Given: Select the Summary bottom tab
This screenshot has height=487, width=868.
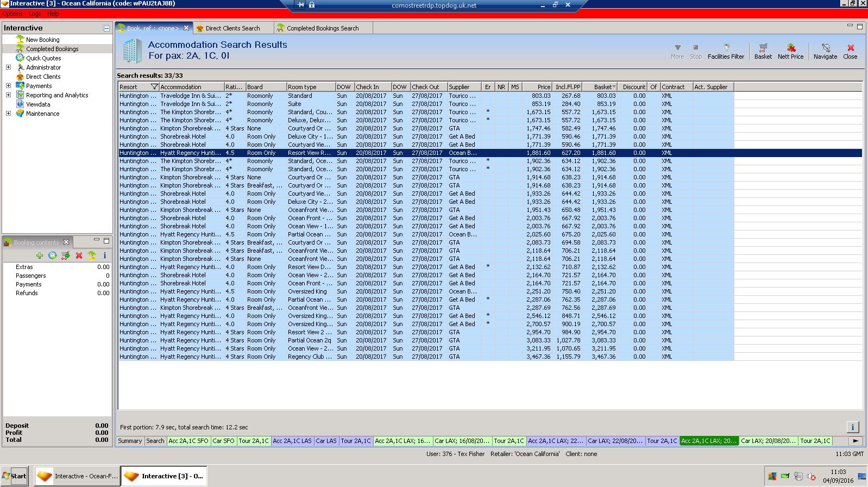Looking at the screenshot, I should (130, 441).
